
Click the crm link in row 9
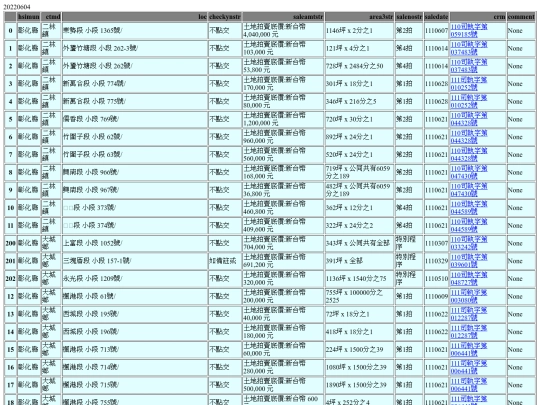point(469,190)
